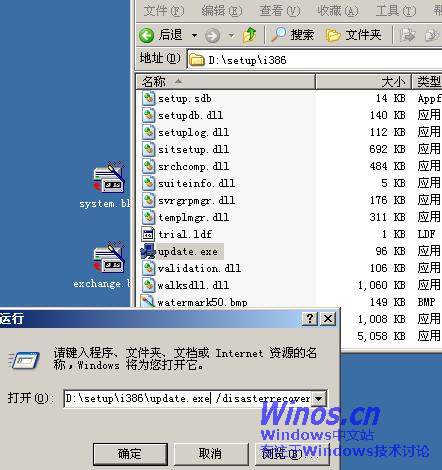Select the srchcomp.dll file icon
Image resolution: width=442 pixels, height=470 pixels.
[x=148, y=166]
